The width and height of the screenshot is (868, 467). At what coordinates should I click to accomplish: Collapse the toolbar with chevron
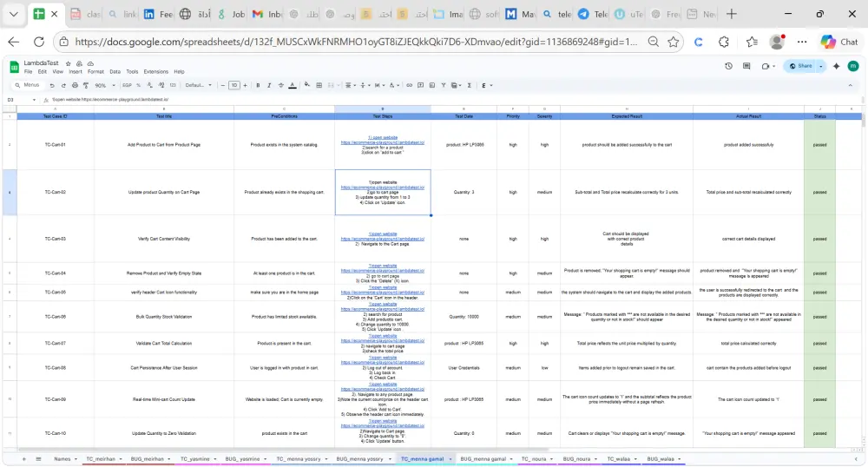tap(851, 85)
